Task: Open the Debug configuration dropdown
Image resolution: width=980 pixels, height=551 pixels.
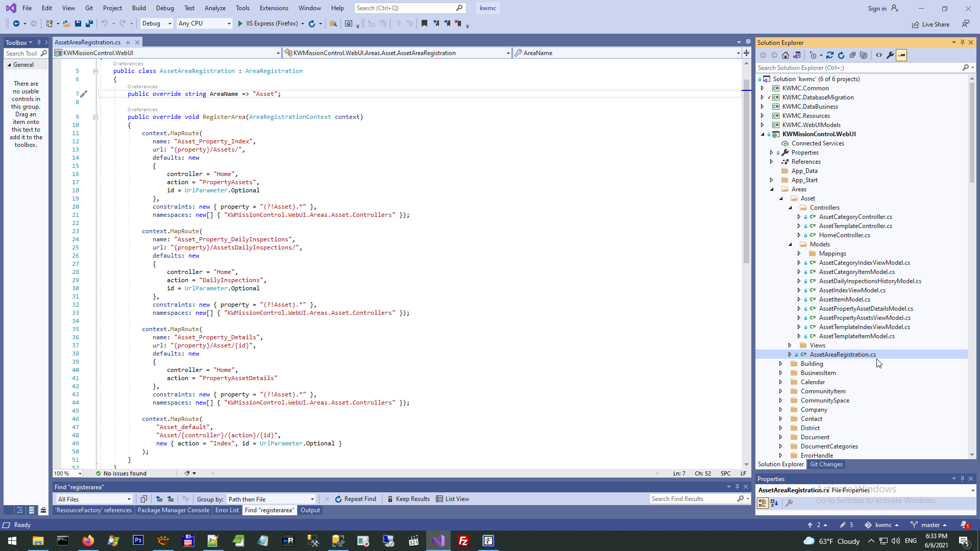Action: tap(157, 23)
